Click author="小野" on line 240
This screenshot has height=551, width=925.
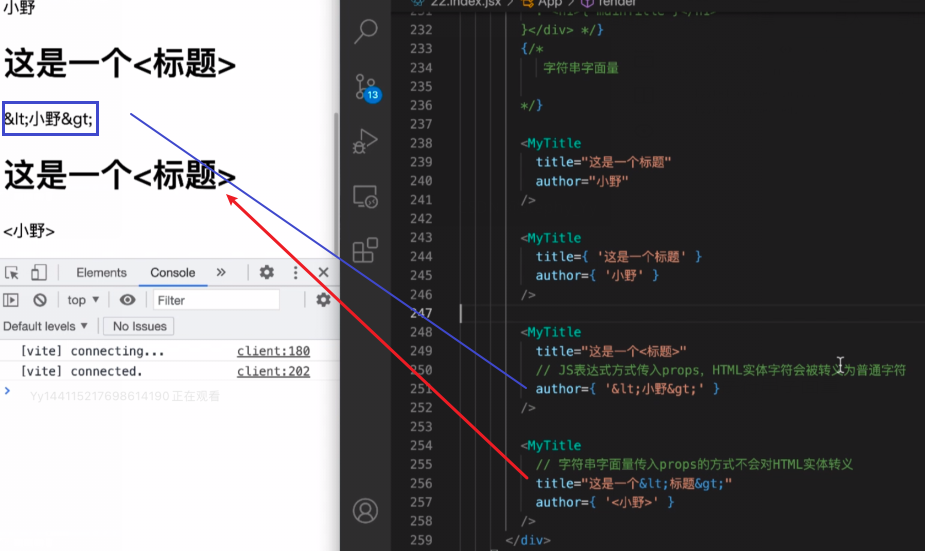coord(582,181)
